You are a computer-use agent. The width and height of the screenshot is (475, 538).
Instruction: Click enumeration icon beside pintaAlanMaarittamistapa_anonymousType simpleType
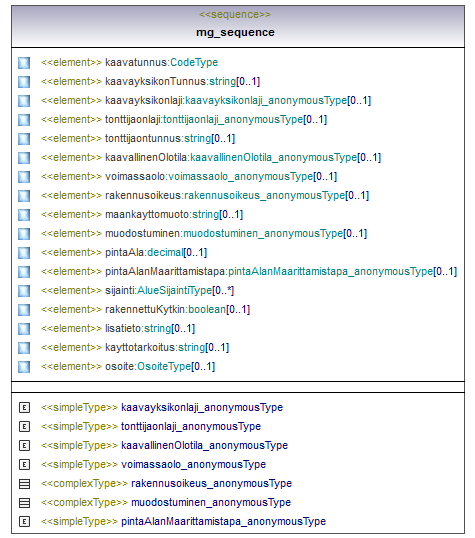click(x=24, y=522)
